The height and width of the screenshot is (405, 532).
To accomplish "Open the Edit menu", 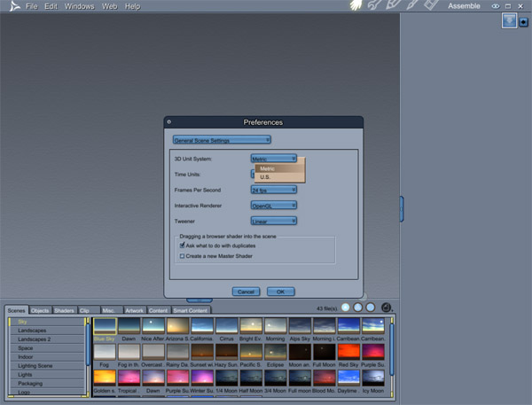I will coord(51,6).
